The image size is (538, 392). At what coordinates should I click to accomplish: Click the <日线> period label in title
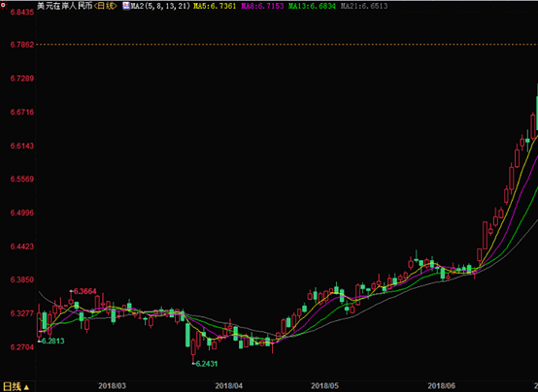point(106,6)
